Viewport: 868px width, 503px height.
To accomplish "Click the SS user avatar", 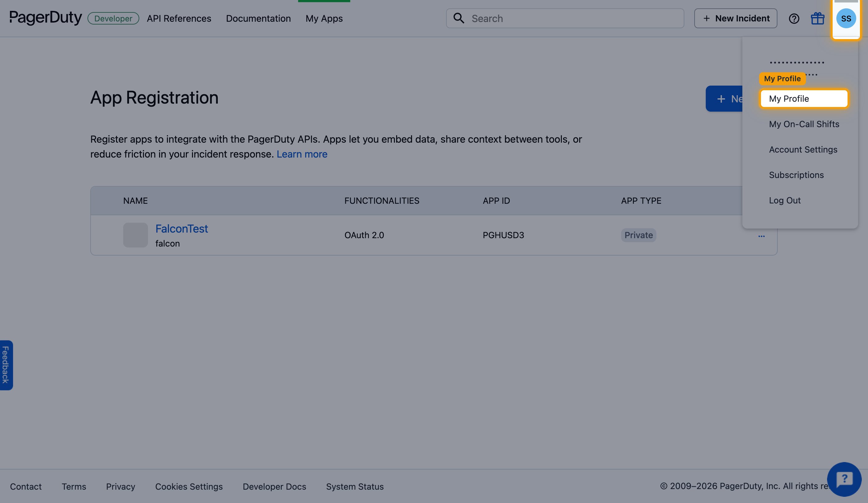I will 846,19.
